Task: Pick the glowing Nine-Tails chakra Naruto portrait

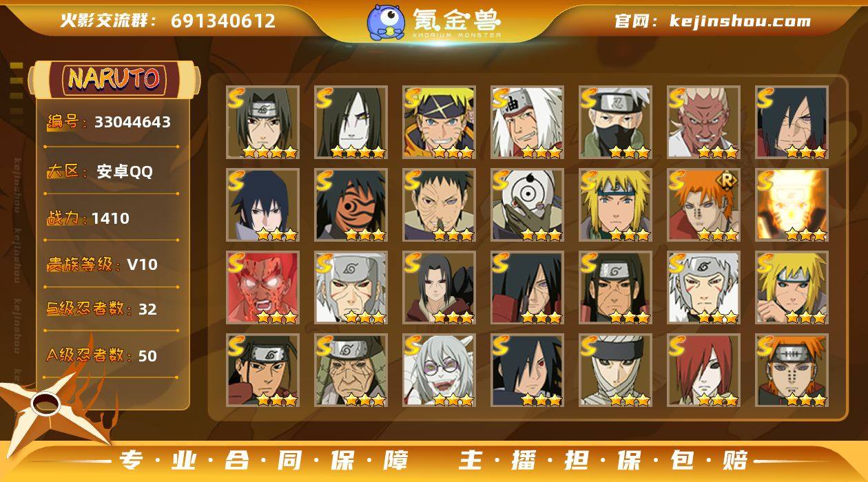Action: click(x=792, y=205)
